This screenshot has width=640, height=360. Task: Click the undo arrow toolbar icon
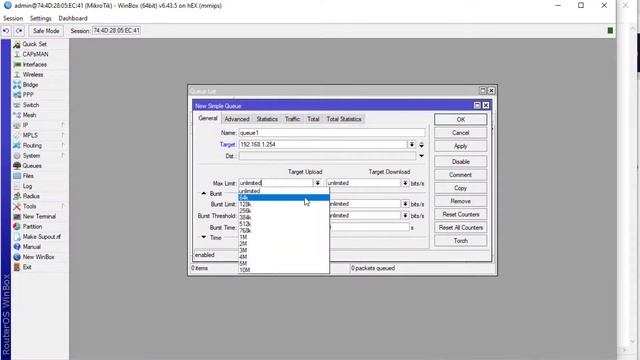tap(6, 31)
